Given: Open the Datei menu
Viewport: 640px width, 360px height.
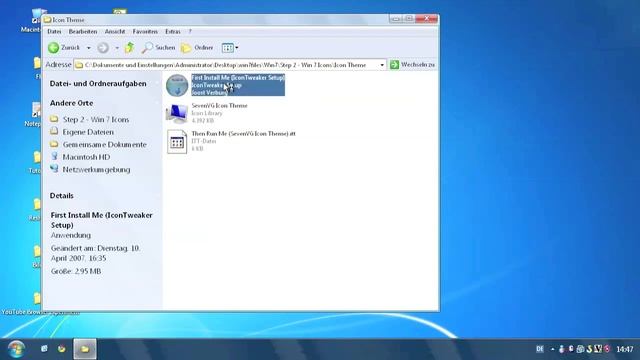Looking at the screenshot, I should (54, 31).
